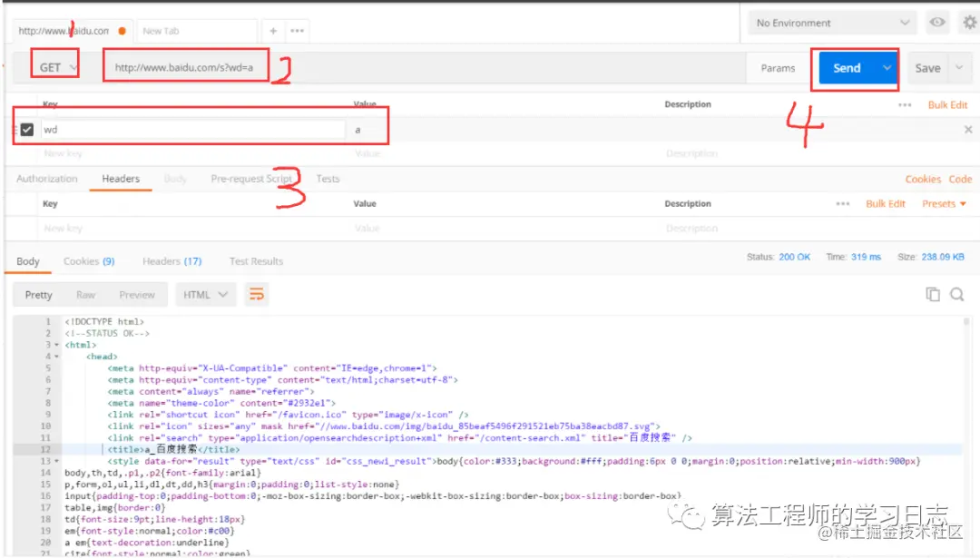Select the response Body tab
980x558 pixels.
27,261
